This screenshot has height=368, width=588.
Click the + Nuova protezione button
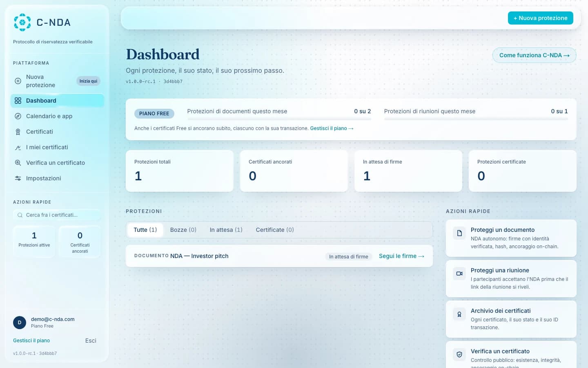pos(540,18)
